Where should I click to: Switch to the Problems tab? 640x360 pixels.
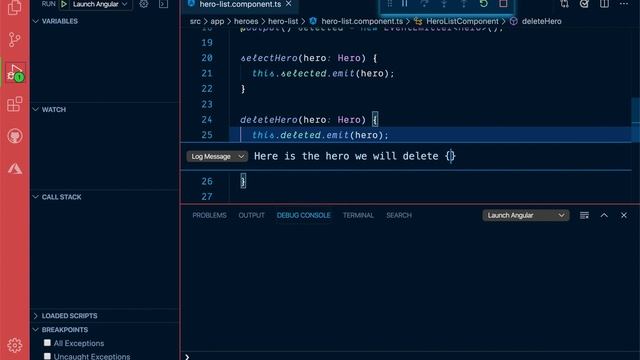click(x=209, y=215)
